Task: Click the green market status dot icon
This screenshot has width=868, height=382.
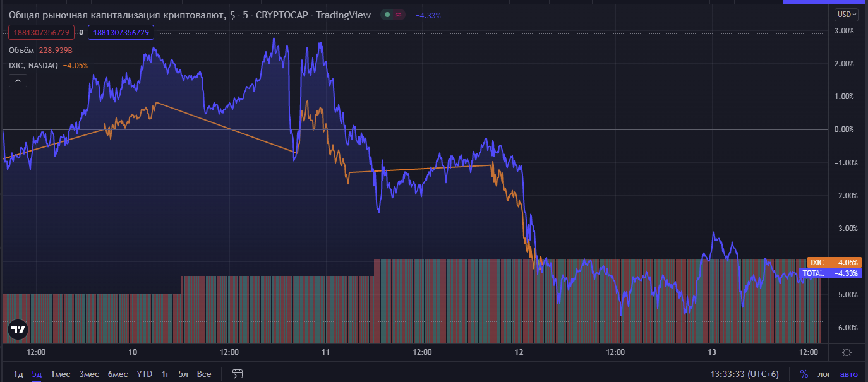Action: 386,15
